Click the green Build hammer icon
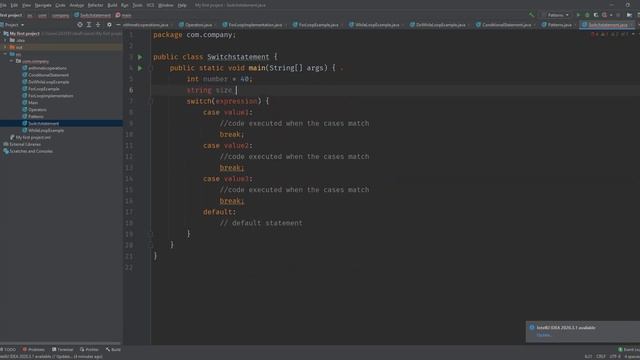 [x=531, y=15]
